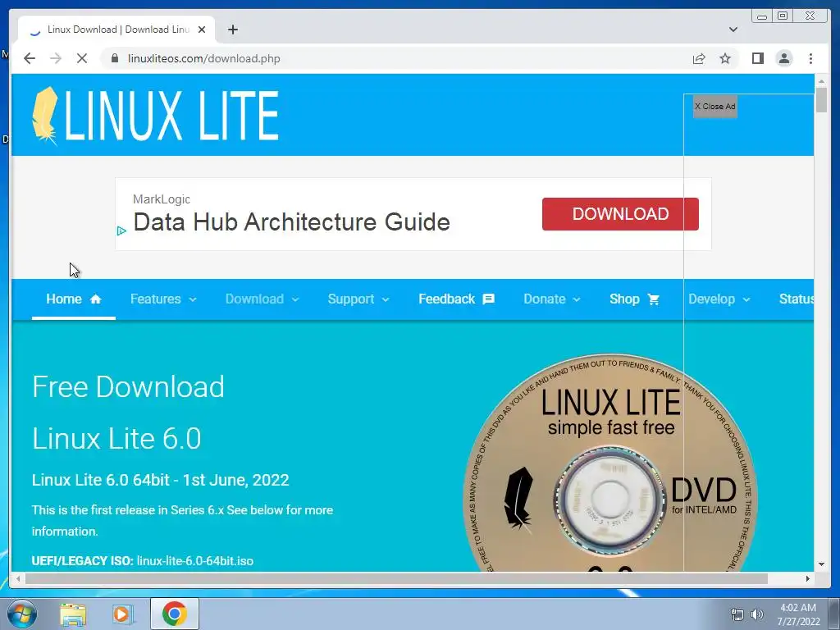Click the linux-lite-6.0-64bit.iso link

195,561
